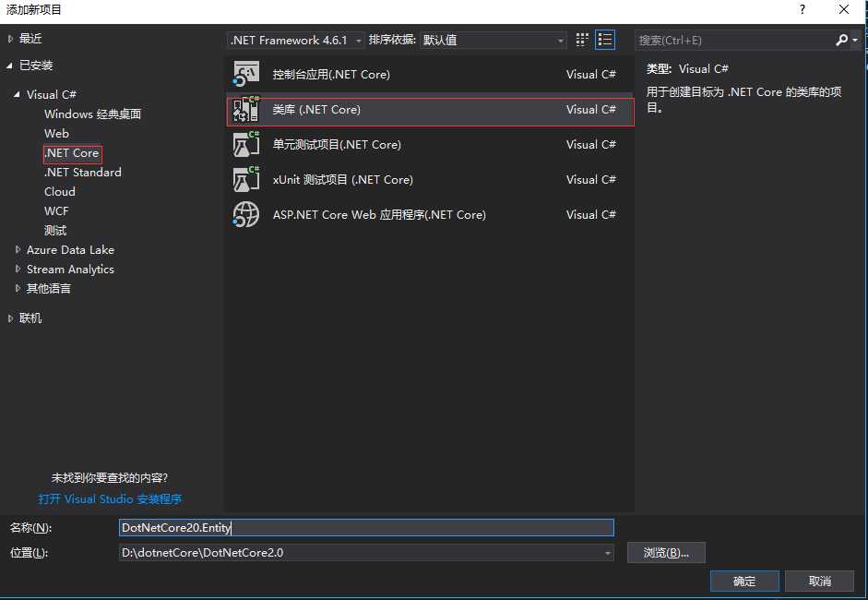This screenshot has width=868, height=600.
Task: Close the 添加新项目 dialog
Action: tap(844, 9)
